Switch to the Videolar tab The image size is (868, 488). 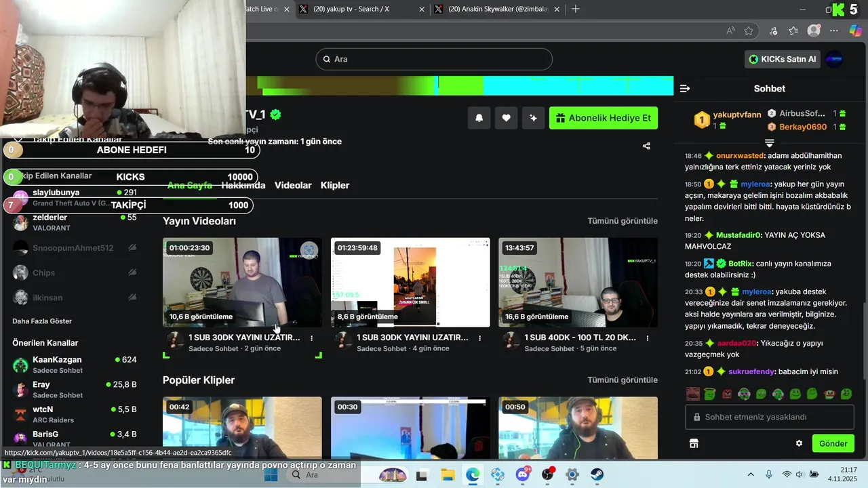click(293, 185)
